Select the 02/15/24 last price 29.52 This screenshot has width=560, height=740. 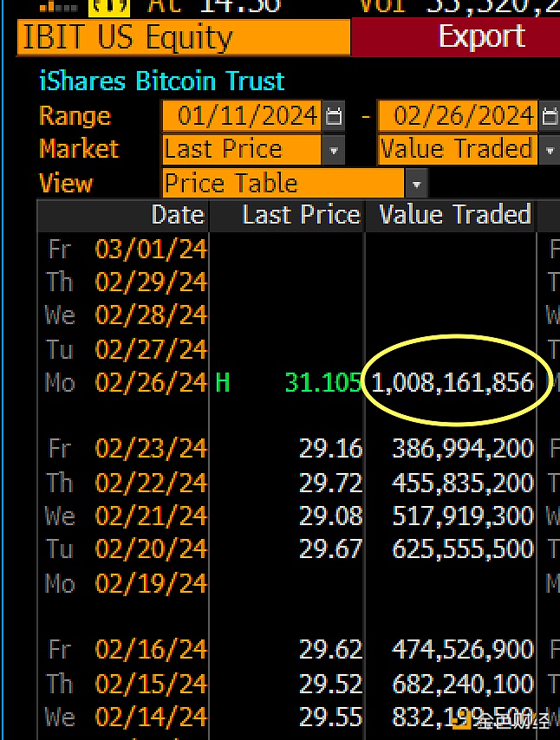pos(330,684)
